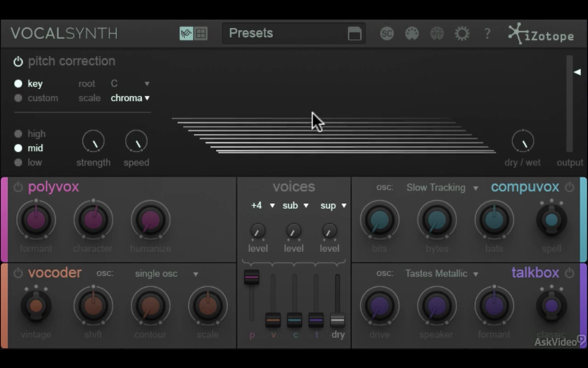588x368 pixels.
Task: Open the sup voice dropdown
Action: [x=334, y=205]
